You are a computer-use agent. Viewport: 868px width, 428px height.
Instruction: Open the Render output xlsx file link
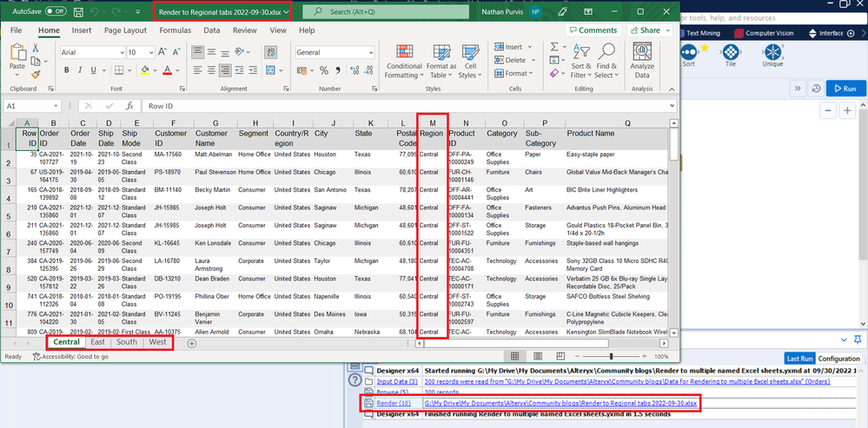[560, 404]
